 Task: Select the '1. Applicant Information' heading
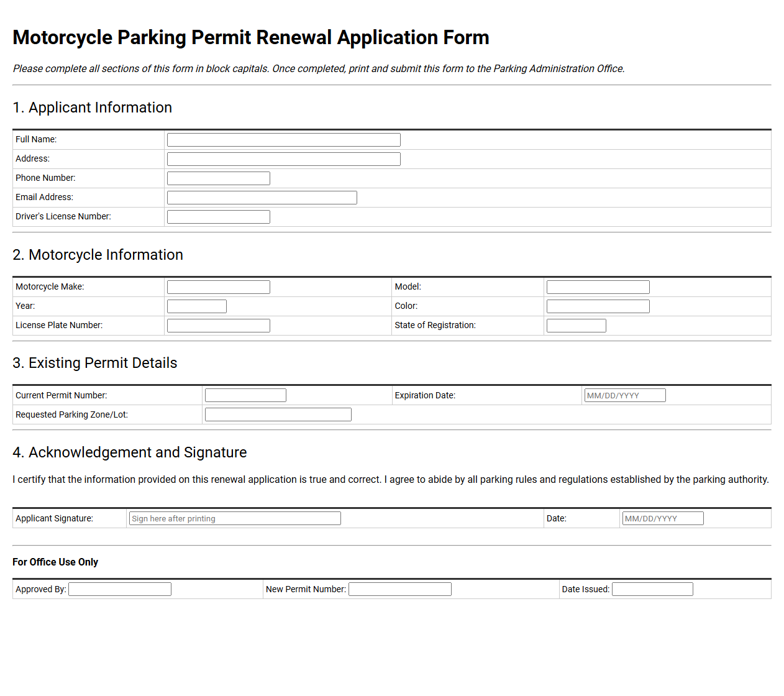point(93,108)
